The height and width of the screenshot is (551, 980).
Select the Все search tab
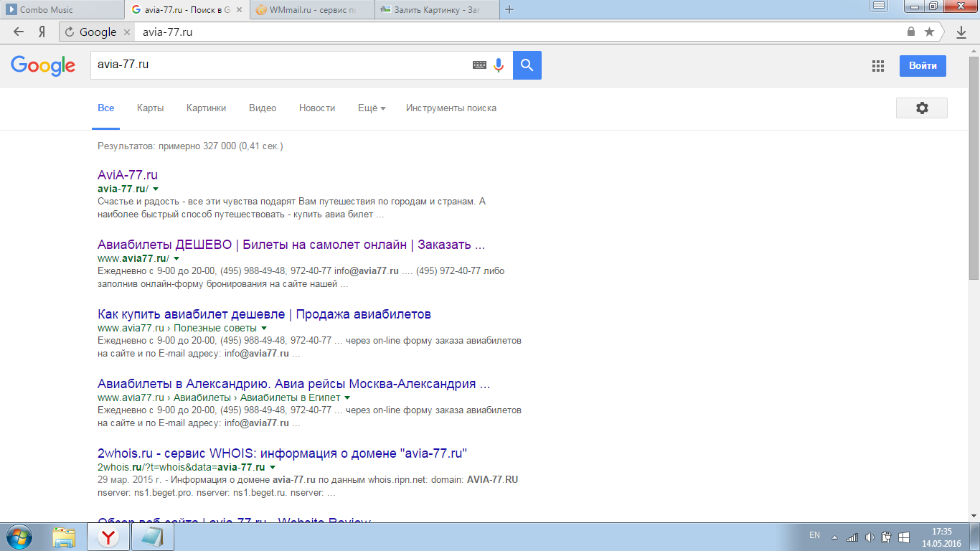[x=106, y=108]
